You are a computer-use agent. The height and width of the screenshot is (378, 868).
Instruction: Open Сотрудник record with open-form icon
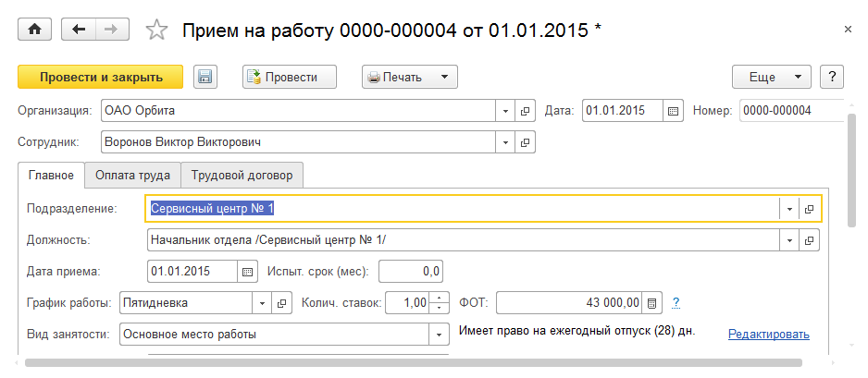tap(525, 142)
